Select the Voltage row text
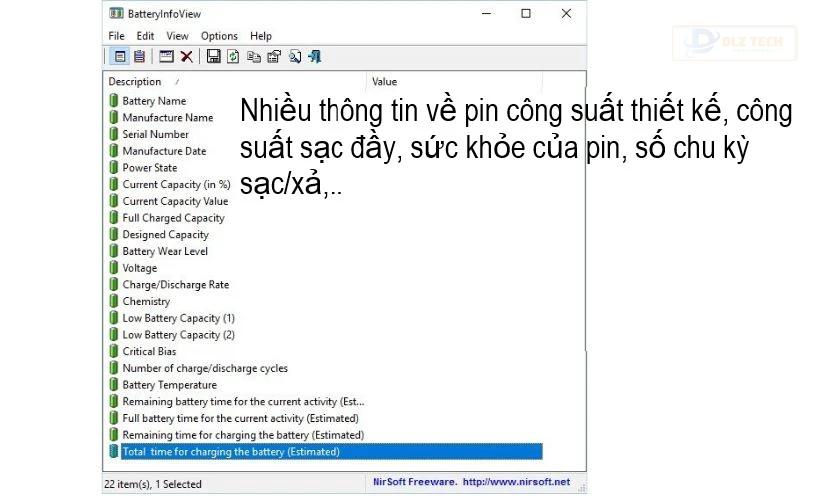Image resolution: width=840 pixels, height=500 pixels. click(140, 267)
